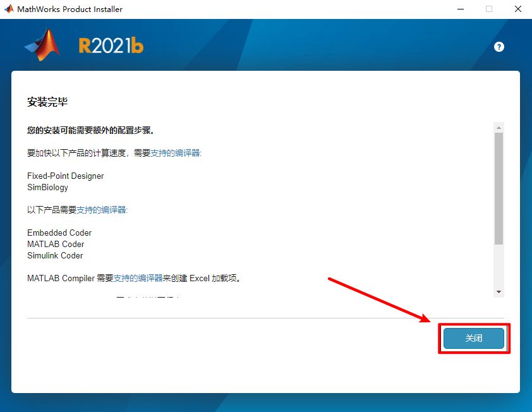Select the Fixed-Point Designer text
Screen dimensions: 532x412
click(x=66, y=176)
